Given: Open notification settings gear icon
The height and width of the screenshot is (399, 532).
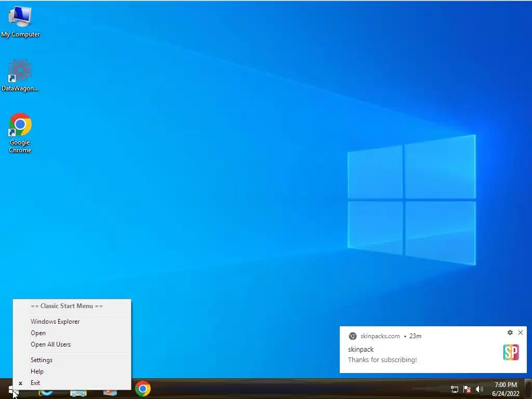Looking at the screenshot, I should [510, 332].
